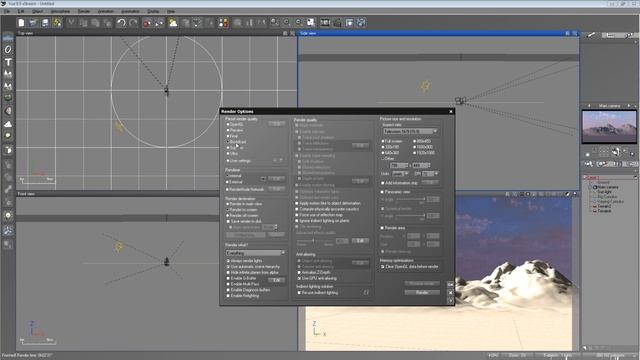Select the Text tool in left toolbar
Image resolution: width=640 pixels, height=360 pixels.
pyautogui.click(x=8, y=62)
